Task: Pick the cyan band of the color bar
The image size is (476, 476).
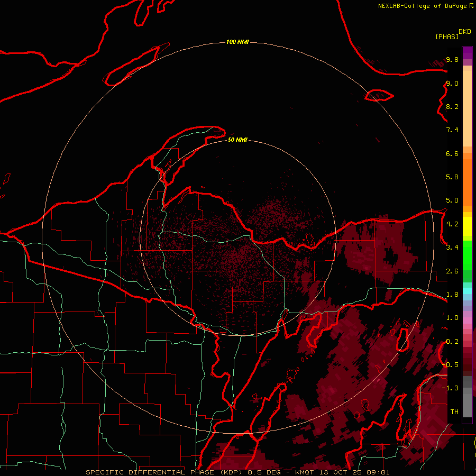Action: tap(467, 291)
